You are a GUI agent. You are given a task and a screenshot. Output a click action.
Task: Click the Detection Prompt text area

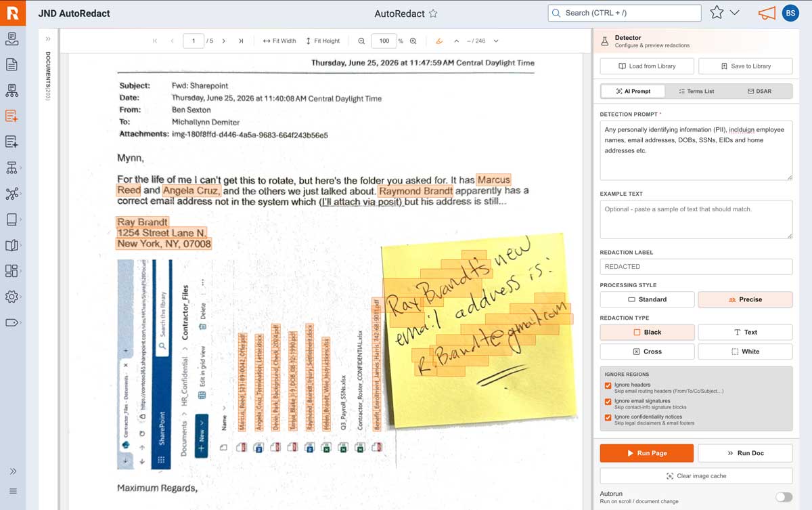pyautogui.click(x=696, y=150)
